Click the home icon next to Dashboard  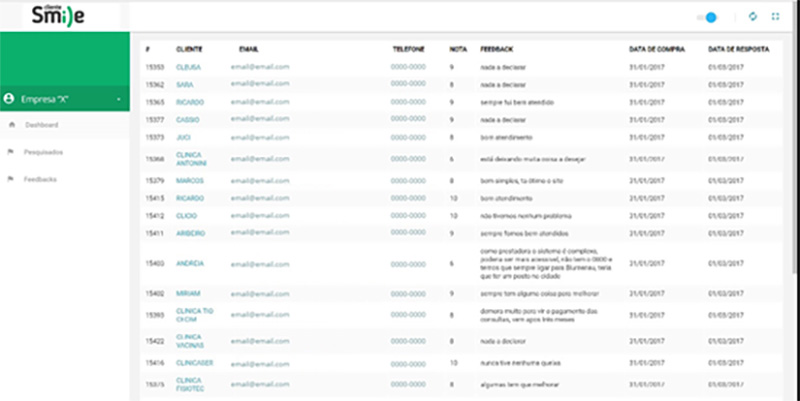tap(11, 125)
